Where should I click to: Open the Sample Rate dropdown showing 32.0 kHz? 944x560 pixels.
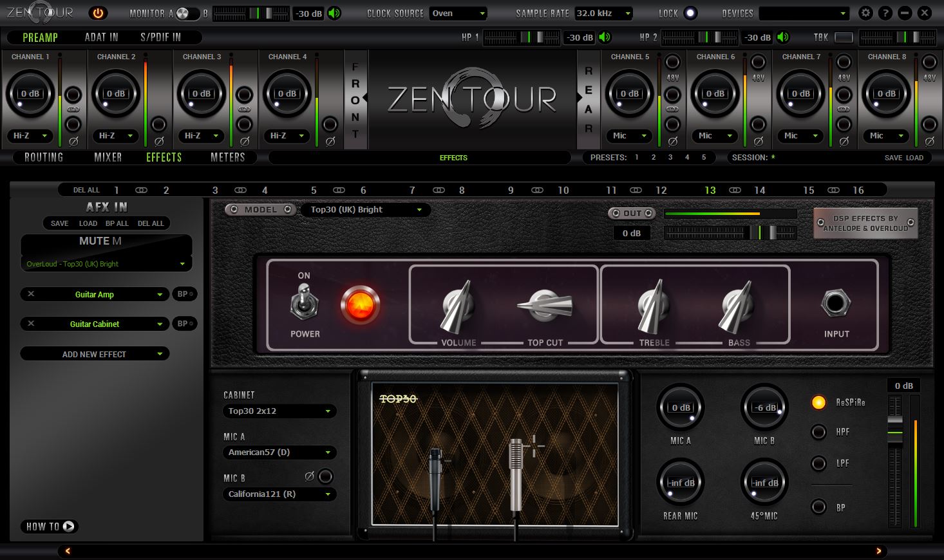coord(603,13)
